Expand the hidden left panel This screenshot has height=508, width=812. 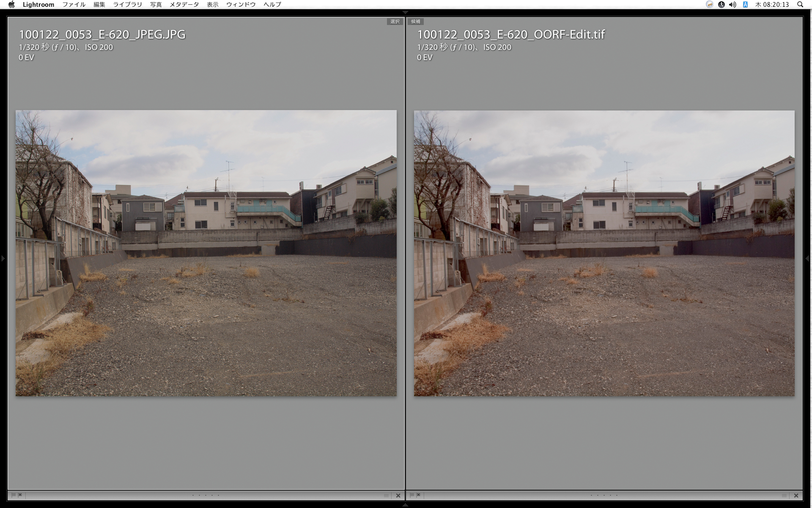[x=3, y=258]
